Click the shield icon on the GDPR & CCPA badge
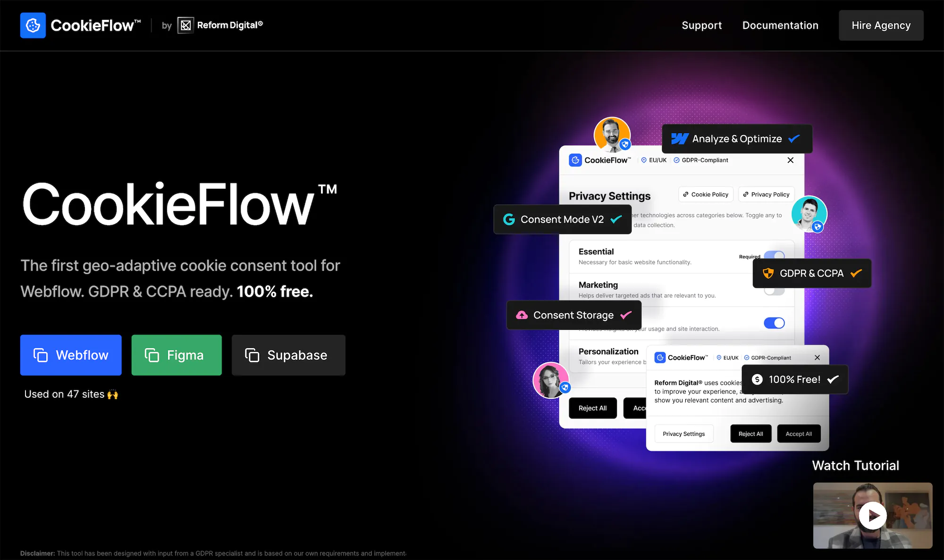 click(x=768, y=273)
